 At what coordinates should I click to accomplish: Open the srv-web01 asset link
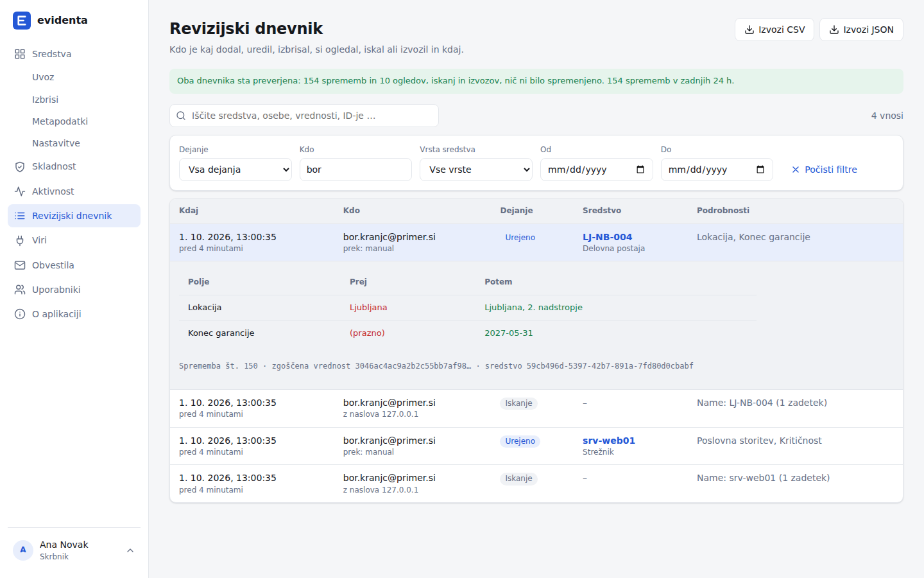pos(609,441)
